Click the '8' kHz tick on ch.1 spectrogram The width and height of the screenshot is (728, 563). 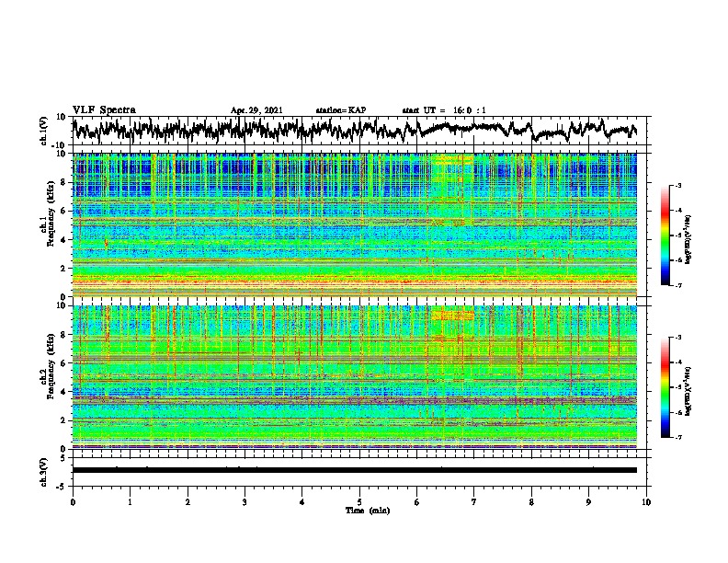[x=63, y=182]
